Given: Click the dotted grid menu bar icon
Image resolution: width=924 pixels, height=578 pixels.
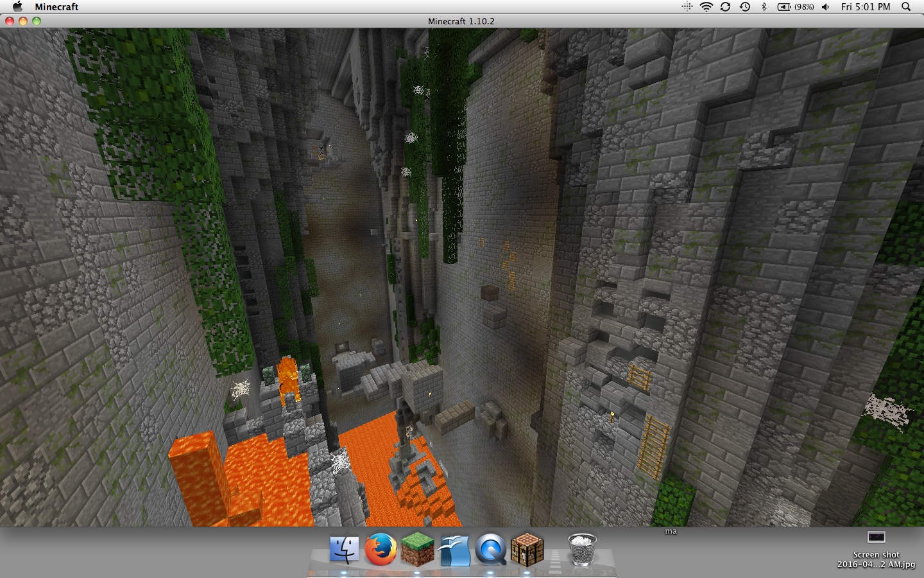Looking at the screenshot, I should 687,6.
